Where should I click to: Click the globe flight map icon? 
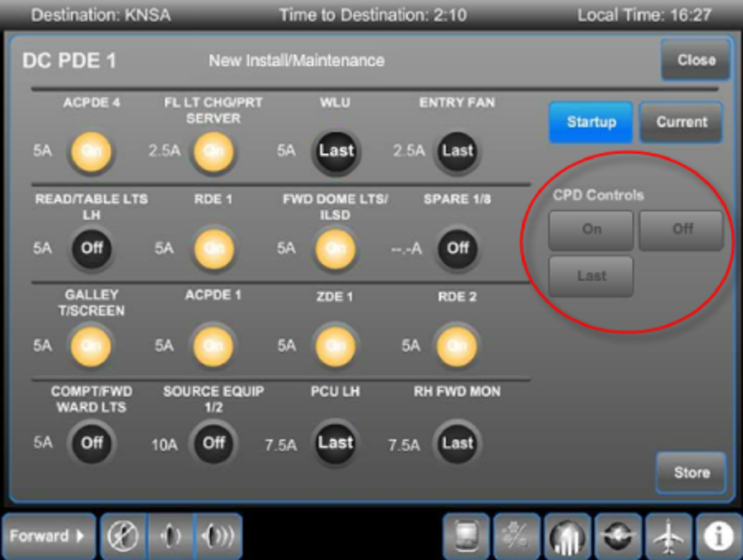pos(619,536)
